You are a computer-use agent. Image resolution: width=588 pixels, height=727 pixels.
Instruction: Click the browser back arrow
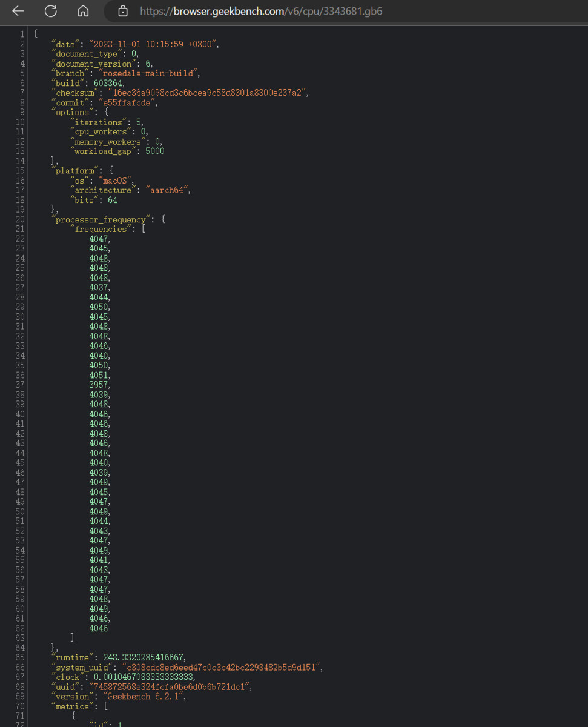[x=18, y=11]
